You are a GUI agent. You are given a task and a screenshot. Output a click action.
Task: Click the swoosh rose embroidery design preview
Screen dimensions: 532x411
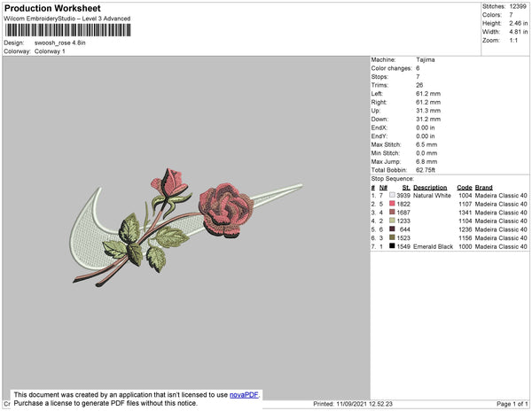tap(187, 228)
